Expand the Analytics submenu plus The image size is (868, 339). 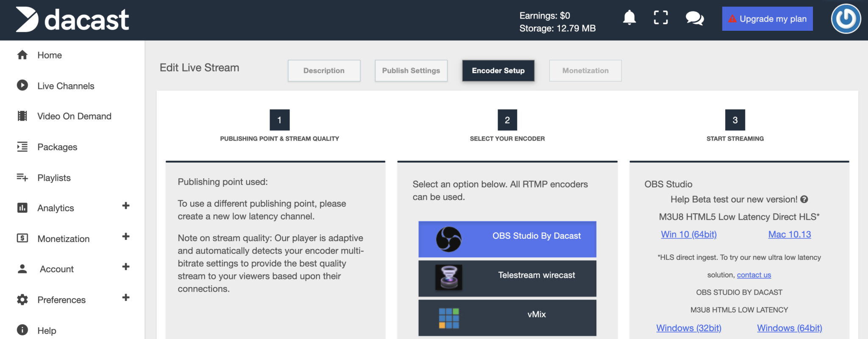coord(126,206)
